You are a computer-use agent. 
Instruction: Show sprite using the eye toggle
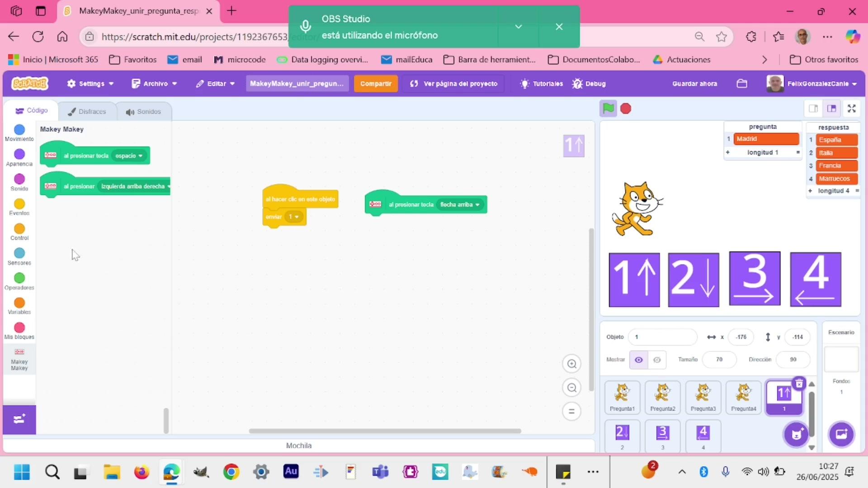(638, 360)
